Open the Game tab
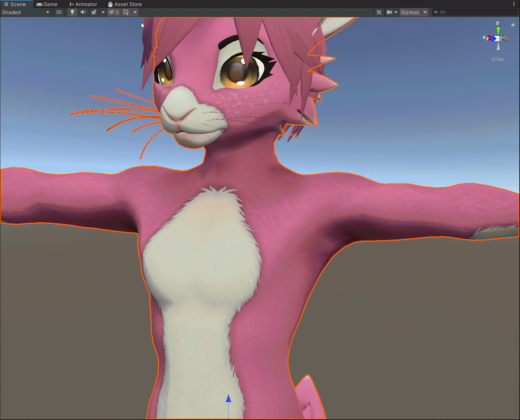Viewport: 520px width, 420px height. [x=47, y=4]
